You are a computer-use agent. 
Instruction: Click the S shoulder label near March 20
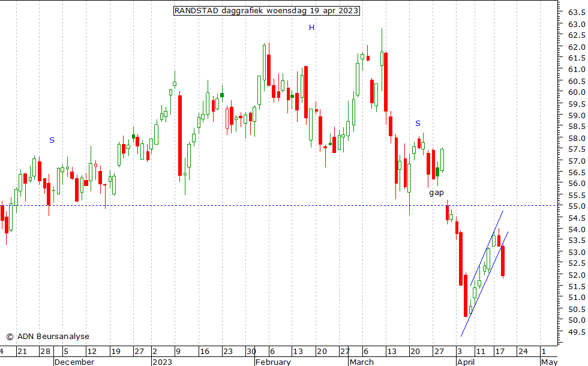pyautogui.click(x=418, y=124)
